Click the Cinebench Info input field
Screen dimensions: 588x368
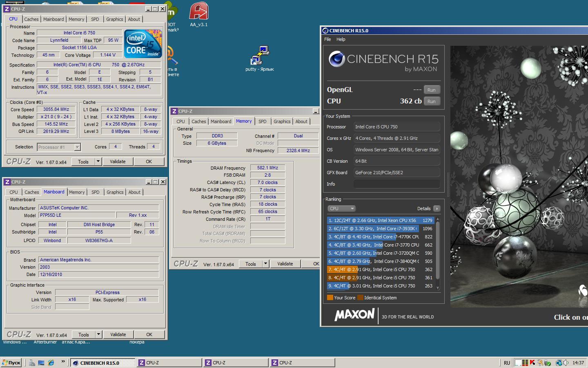tap(396, 184)
